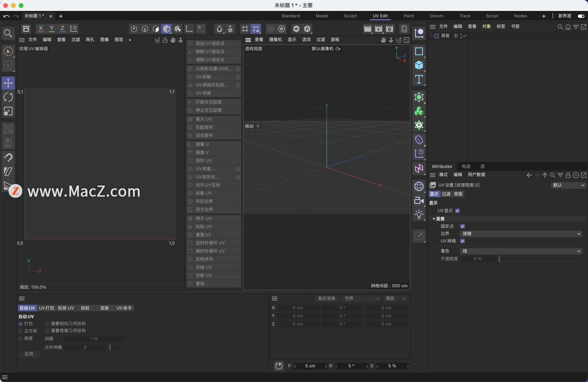Toggle the UV网格 checkbox
588x382 pixels.
(x=463, y=241)
